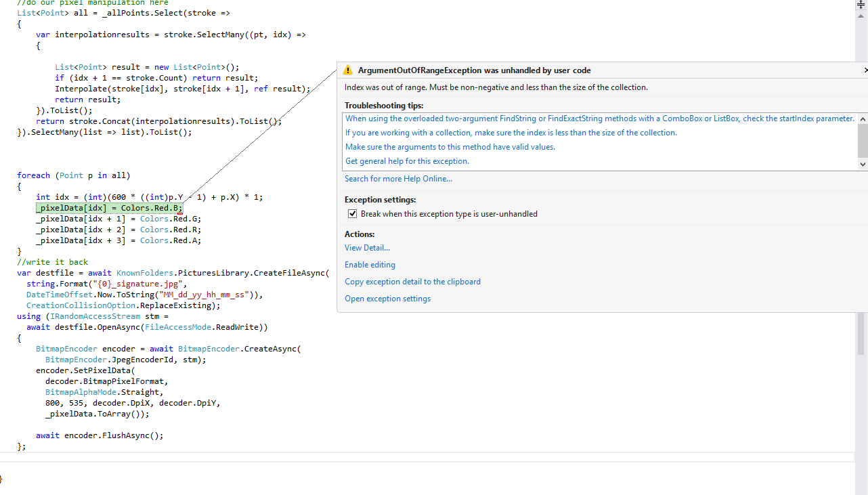Click the '_pixelData.ToArray());' line
The image size is (868, 495).
coord(97,414)
